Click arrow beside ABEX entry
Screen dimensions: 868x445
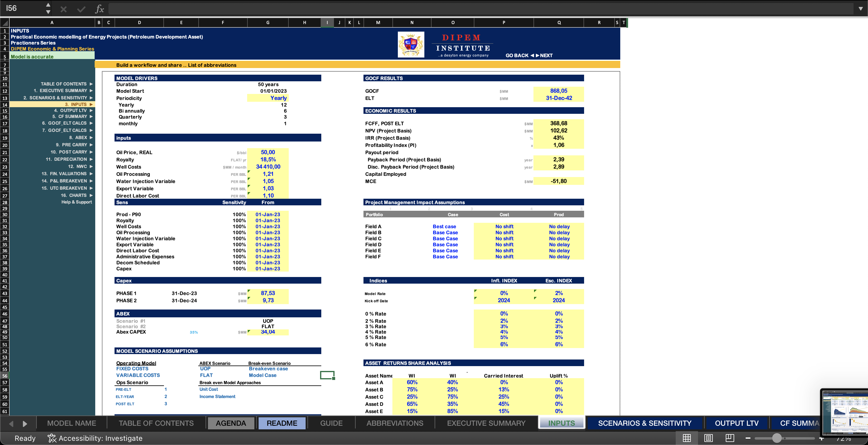[91, 137]
